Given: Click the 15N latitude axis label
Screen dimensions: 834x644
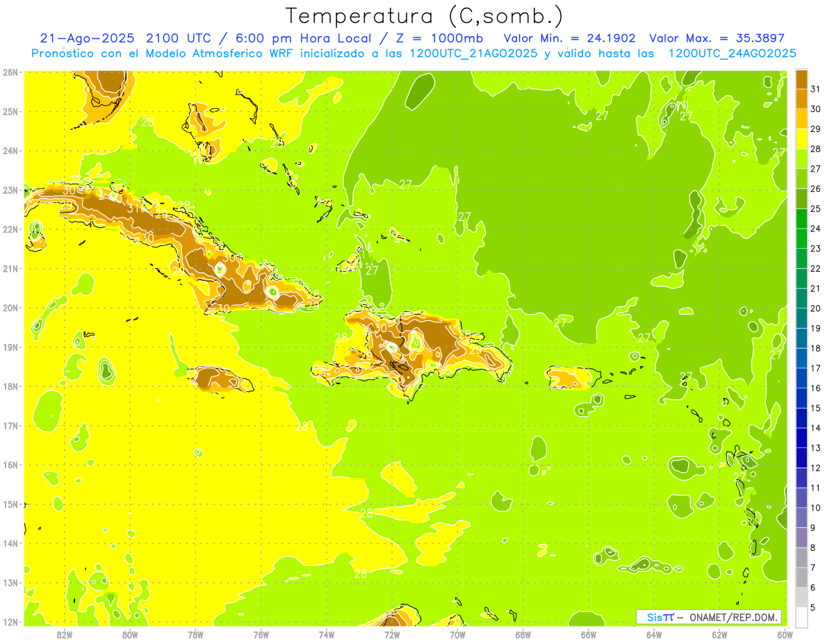Looking at the screenshot, I should click(10, 504).
